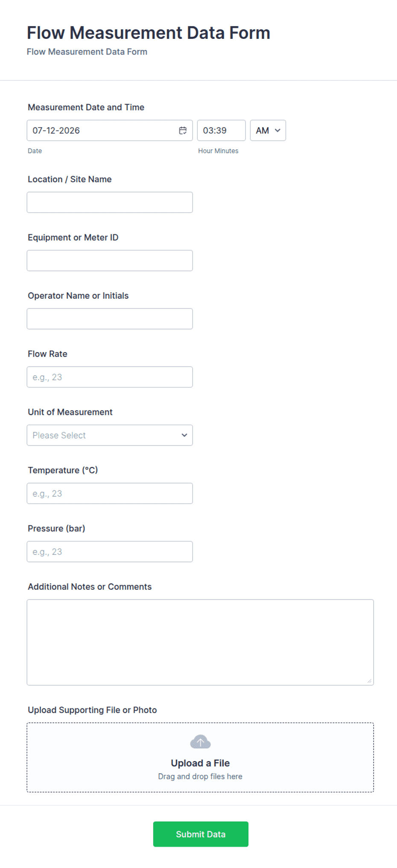The width and height of the screenshot is (397, 868).
Task: Click the Additional Notes or Comments textarea
Action: [x=200, y=642]
